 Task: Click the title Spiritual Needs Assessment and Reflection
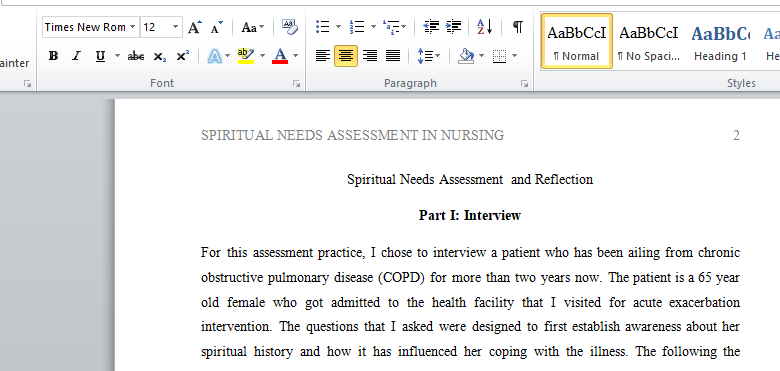[x=470, y=180]
